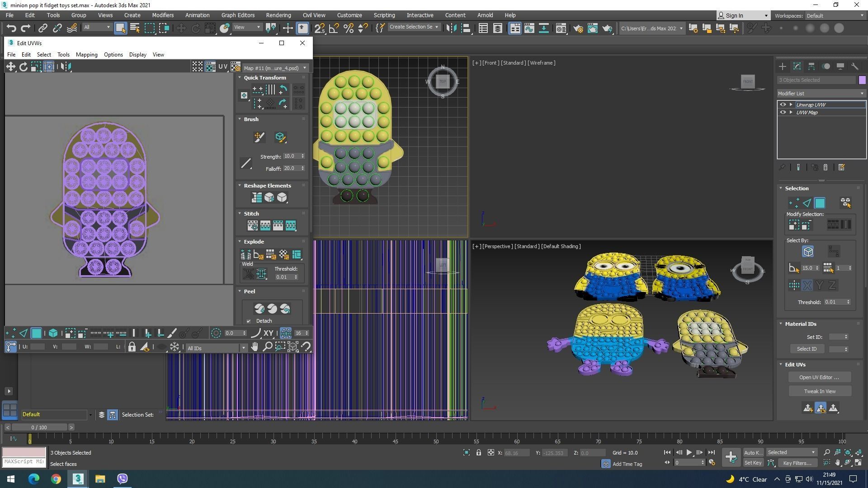Viewport: 868px width, 488px height.
Task: Enable Edge sub-object mode in Selection rollout
Action: 807,203
